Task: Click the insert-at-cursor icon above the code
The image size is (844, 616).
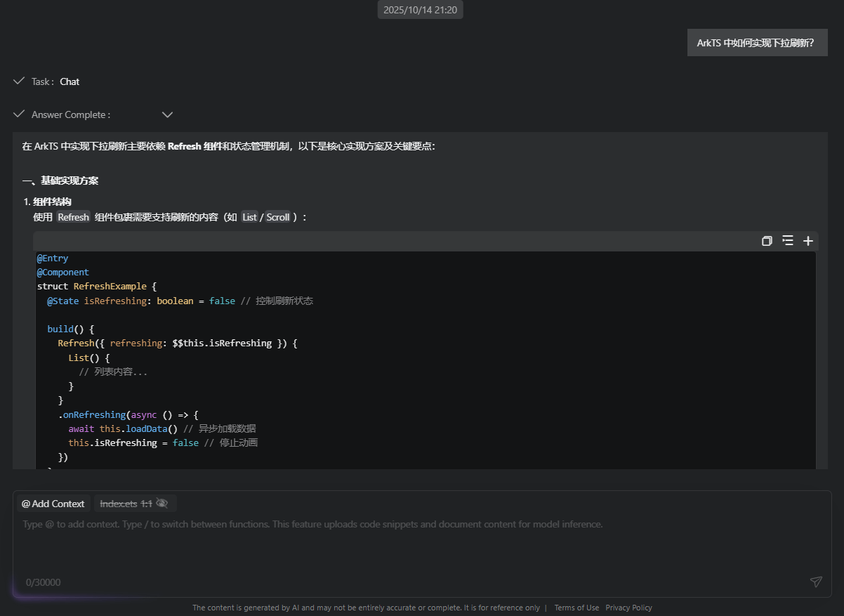Action: click(788, 241)
